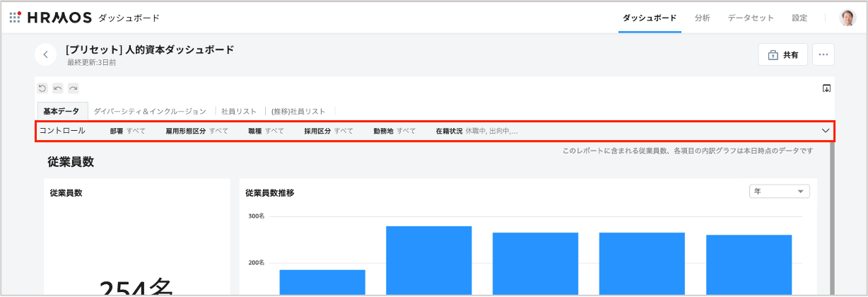This screenshot has width=868, height=297.
Task: Open the user profile avatar
Action: [847, 18]
